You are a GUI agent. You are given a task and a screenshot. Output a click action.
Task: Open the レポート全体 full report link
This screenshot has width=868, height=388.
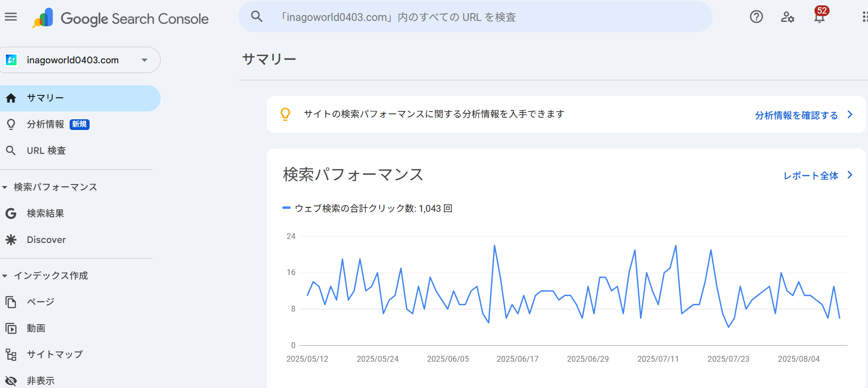coord(811,176)
